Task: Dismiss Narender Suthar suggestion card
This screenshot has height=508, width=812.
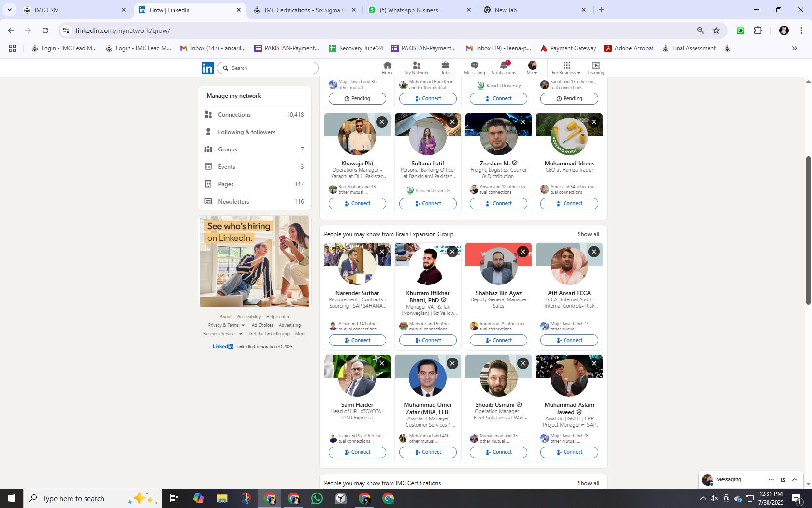Action: click(x=382, y=252)
